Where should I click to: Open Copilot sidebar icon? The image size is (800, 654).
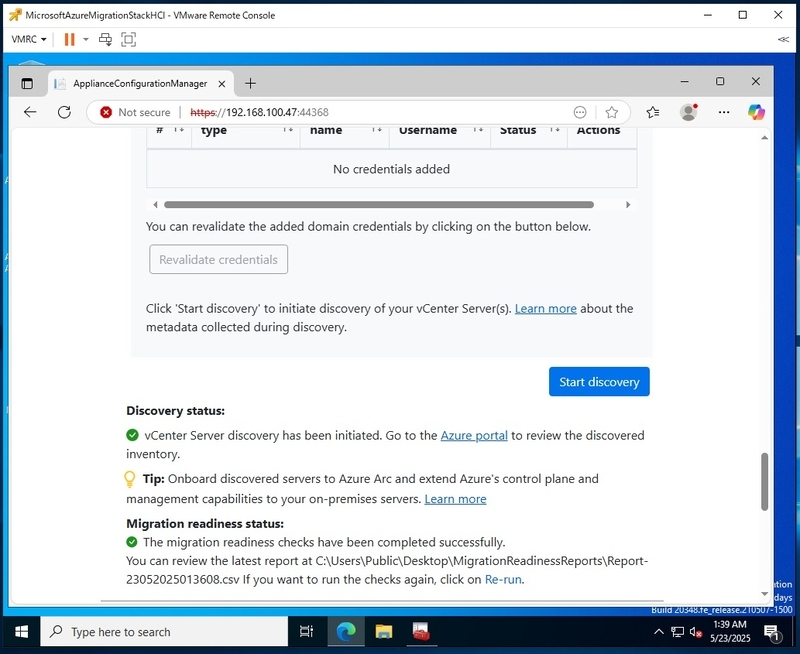pos(756,112)
